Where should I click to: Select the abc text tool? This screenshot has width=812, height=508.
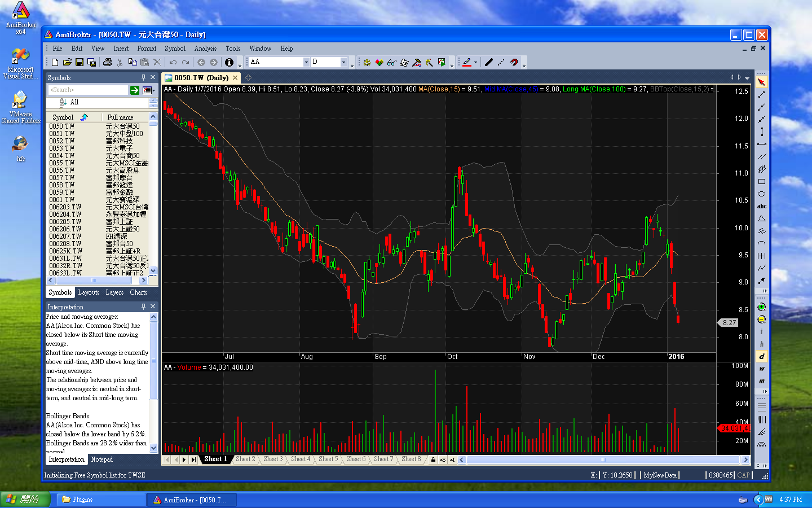click(x=762, y=206)
